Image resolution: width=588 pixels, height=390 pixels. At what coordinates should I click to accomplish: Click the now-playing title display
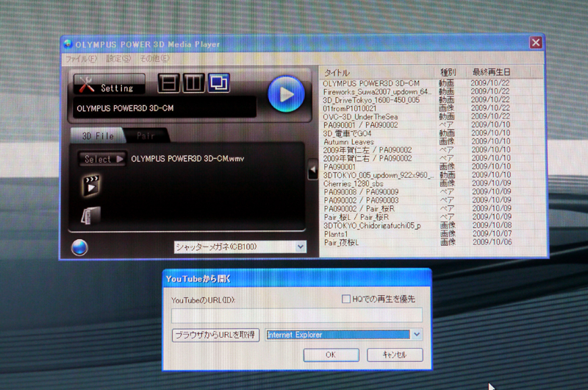(x=165, y=108)
